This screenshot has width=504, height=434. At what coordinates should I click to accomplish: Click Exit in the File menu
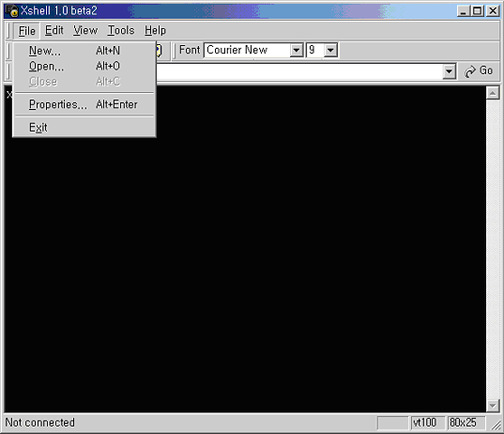point(84,128)
